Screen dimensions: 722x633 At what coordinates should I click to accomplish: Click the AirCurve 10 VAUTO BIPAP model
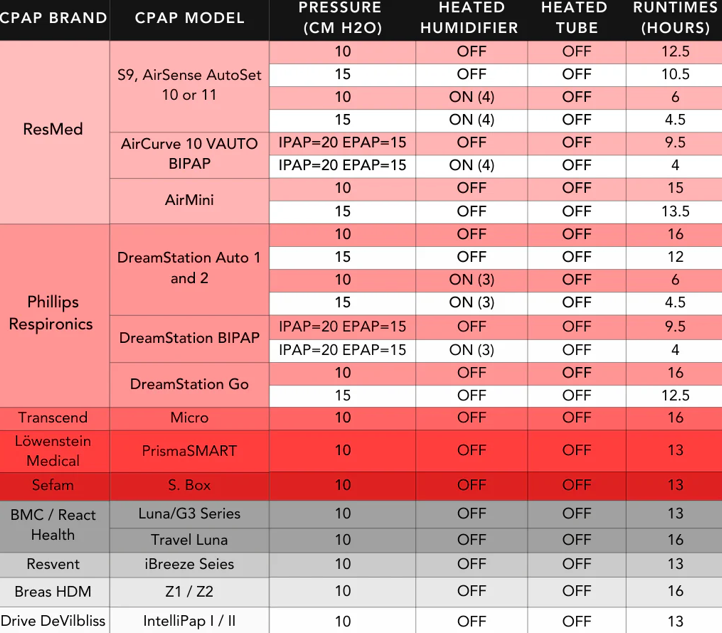[x=189, y=154]
